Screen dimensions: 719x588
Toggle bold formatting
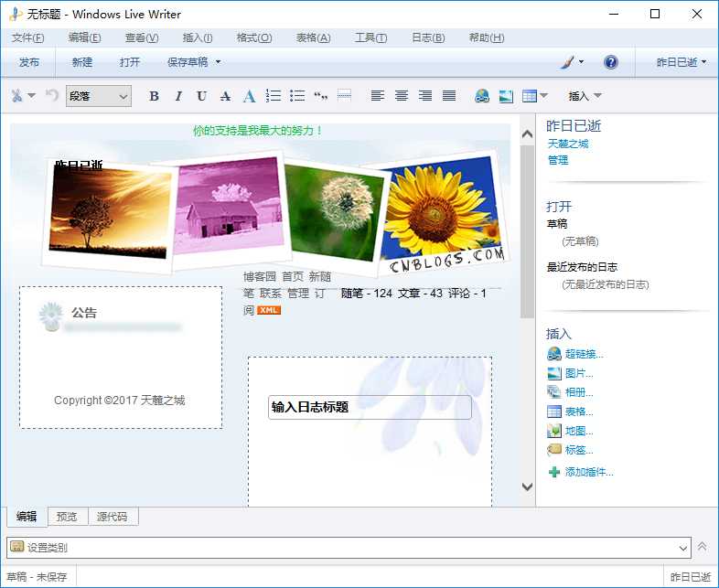click(x=154, y=96)
